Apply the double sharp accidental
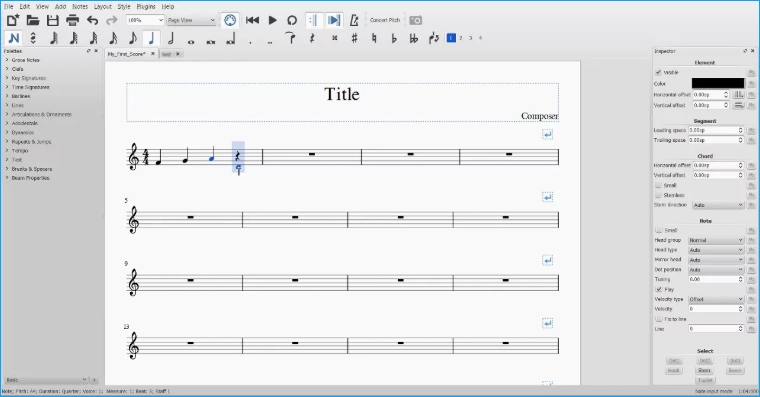This screenshot has height=397, width=760. pos(334,38)
